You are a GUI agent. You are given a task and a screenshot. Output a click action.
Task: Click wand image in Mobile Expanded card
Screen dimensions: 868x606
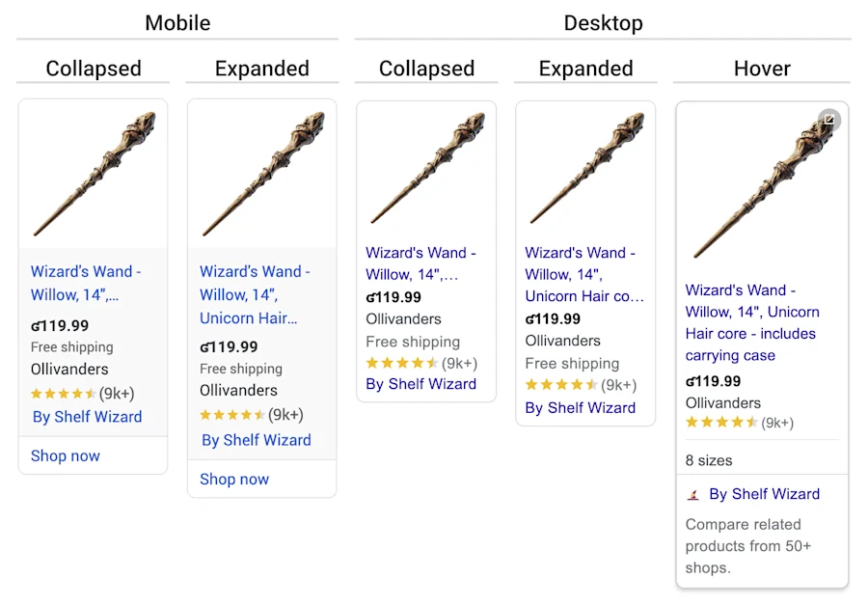pyautogui.click(x=262, y=174)
